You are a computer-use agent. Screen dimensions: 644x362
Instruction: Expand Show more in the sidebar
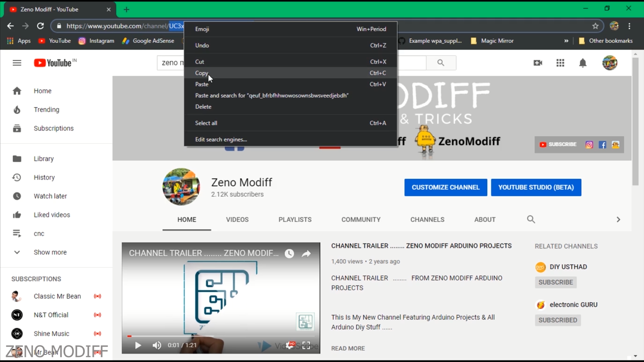click(56, 252)
